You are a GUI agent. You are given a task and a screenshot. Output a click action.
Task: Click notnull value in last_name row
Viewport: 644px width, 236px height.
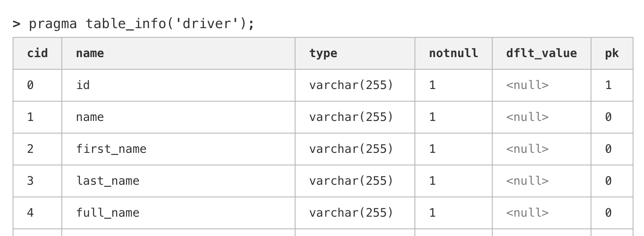pyautogui.click(x=432, y=181)
